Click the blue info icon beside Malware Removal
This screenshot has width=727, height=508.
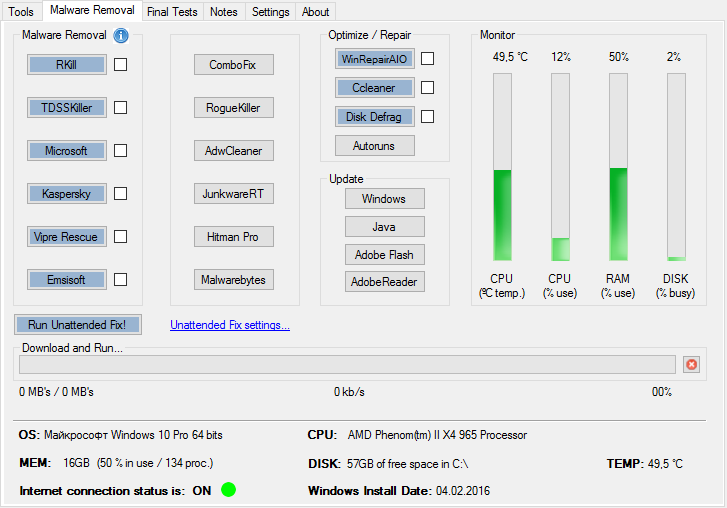[x=122, y=36]
